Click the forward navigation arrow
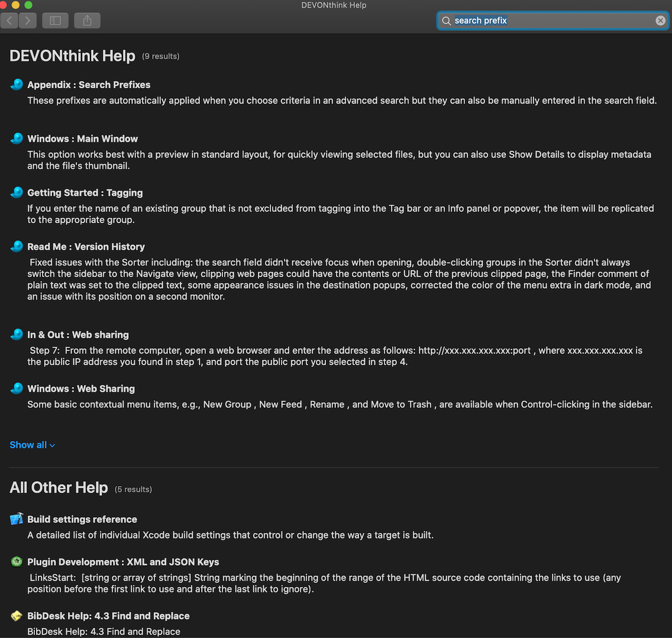 27,21
